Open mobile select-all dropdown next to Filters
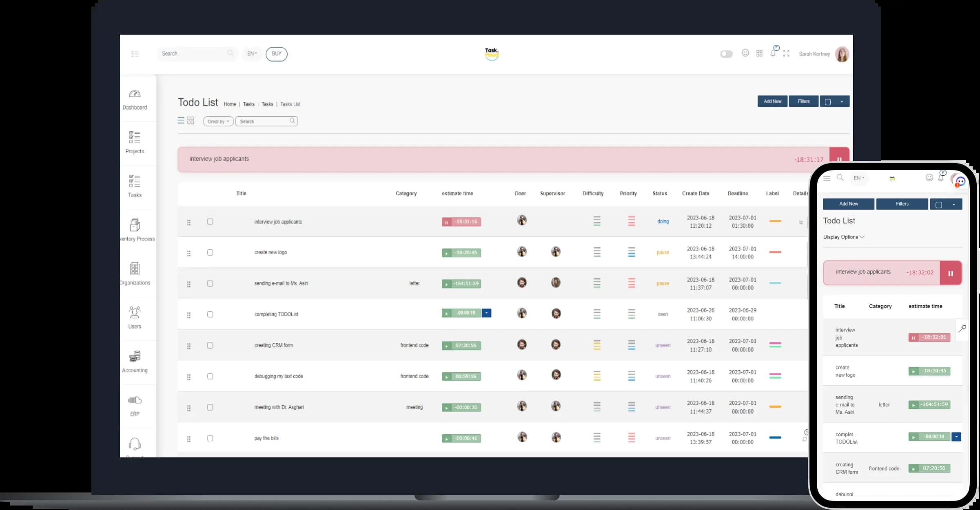The width and height of the screenshot is (980, 510). [x=946, y=204]
